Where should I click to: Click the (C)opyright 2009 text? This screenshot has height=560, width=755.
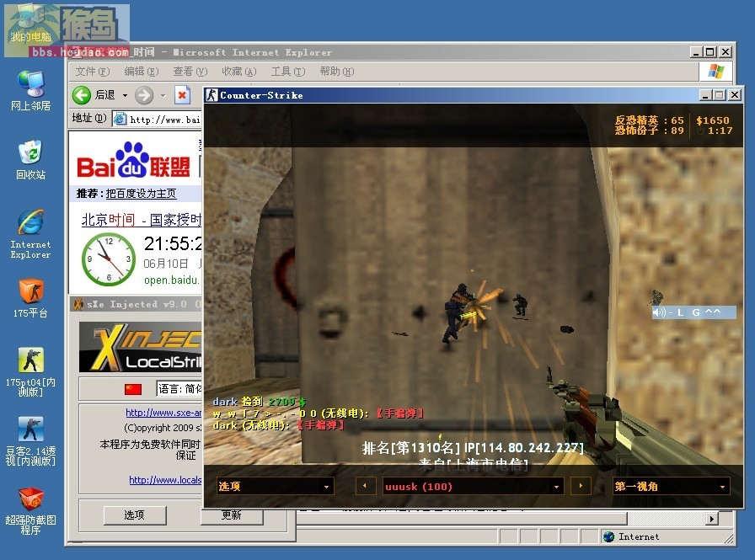[163, 428]
